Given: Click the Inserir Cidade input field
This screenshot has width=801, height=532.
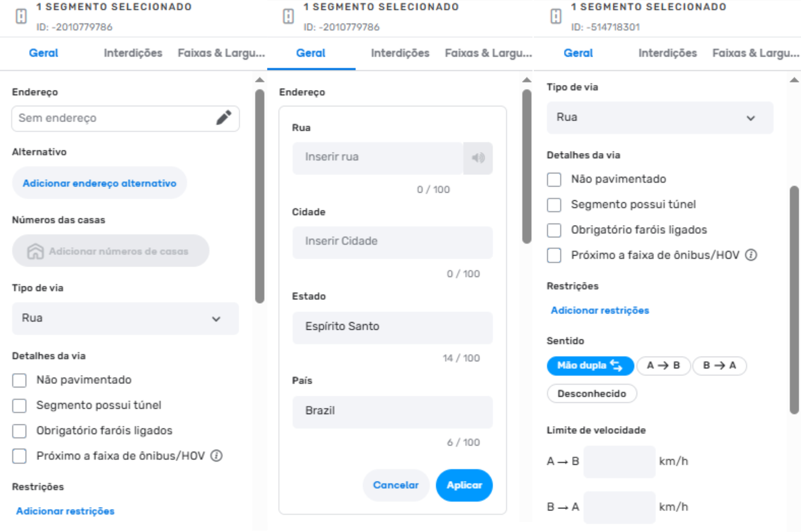Looking at the screenshot, I should click(x=392, y=241).
